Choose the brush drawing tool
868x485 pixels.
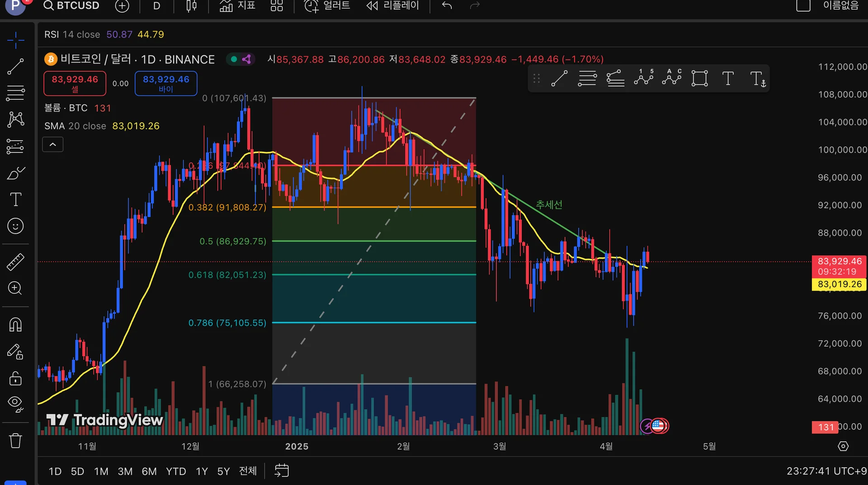pos(15,173)
